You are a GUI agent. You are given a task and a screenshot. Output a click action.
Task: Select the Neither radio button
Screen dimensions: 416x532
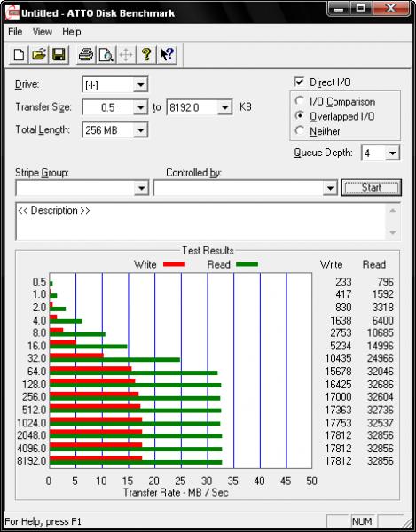(x=299, y=130)
